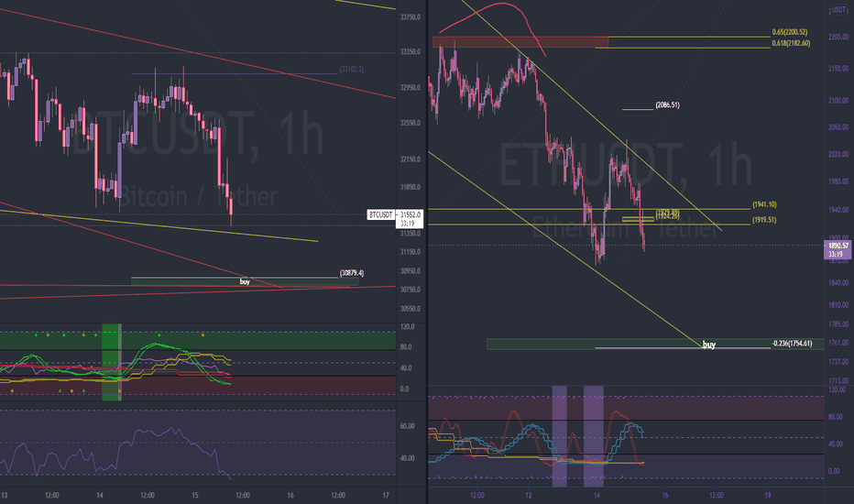This screenshot has width=854, height=504.
Task: Select the -0.236(1754.61) Fibonacci label
Action: coord(792,344)
